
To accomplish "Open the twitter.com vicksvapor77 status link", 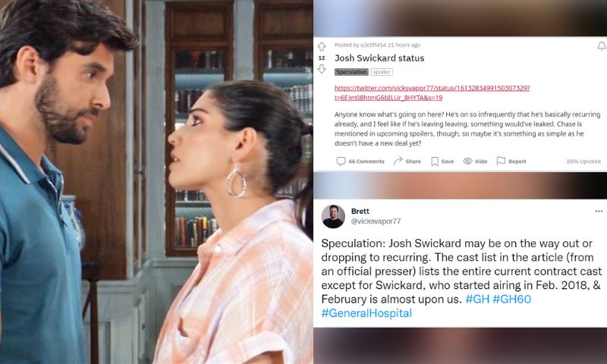I will tap(432, 93).
